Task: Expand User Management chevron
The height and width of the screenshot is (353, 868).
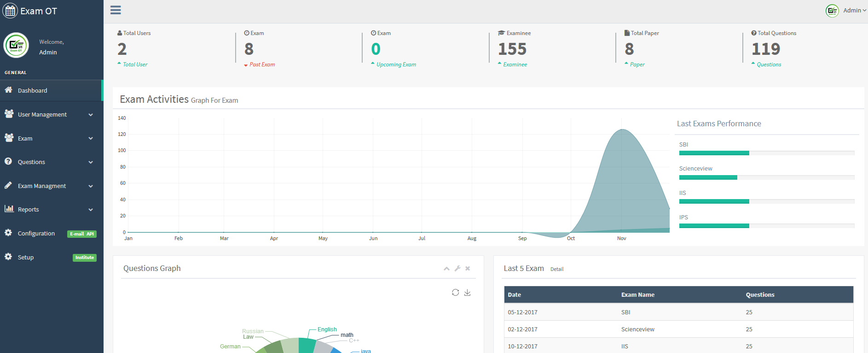Action: pyautogui.click(x=91, y=115)
